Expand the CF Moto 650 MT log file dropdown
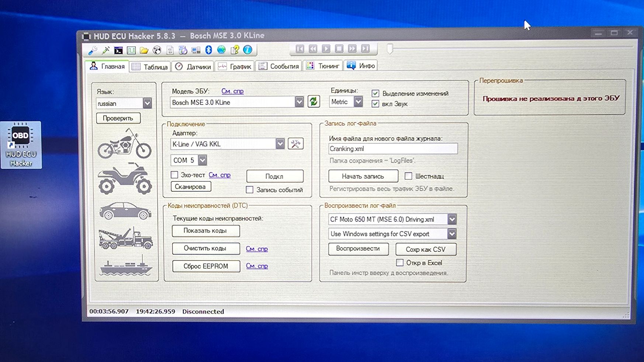Viewport: 644px width, 362px height. pos(452,219)
